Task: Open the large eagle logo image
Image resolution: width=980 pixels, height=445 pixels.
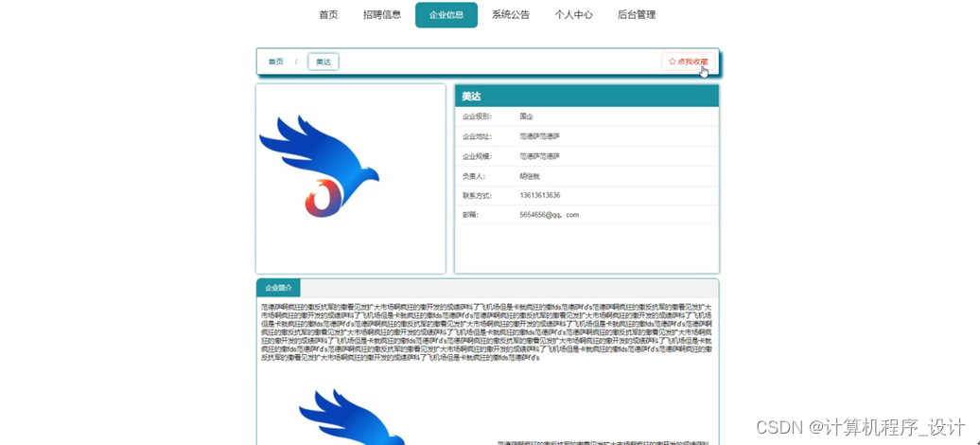Action: click(x=319, y=166)
